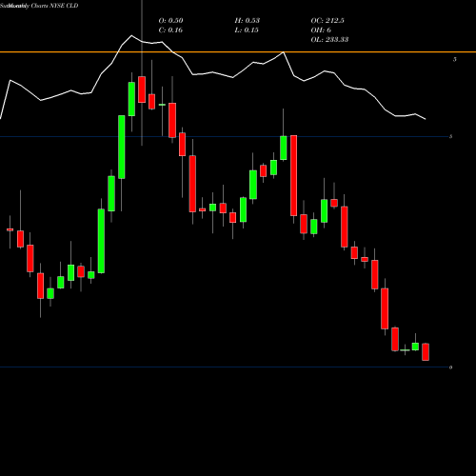Click the 'OH: 6' reading
The width and height of the screenshot is (476, 476).
[321, 30]
